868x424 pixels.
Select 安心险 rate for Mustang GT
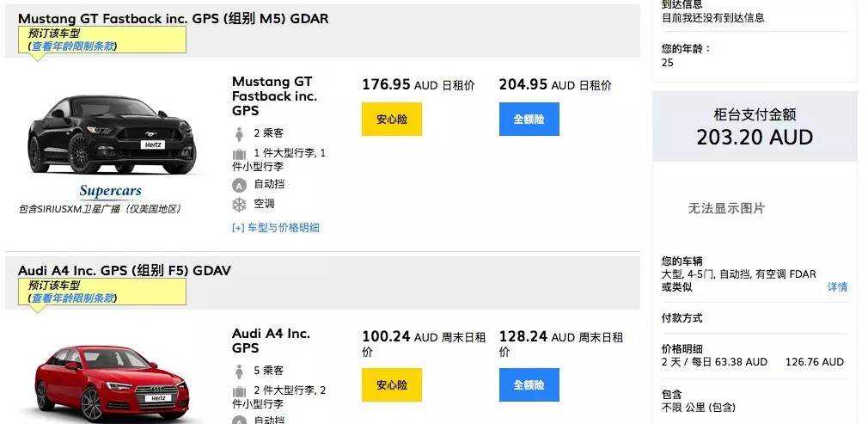coord(391,120)
